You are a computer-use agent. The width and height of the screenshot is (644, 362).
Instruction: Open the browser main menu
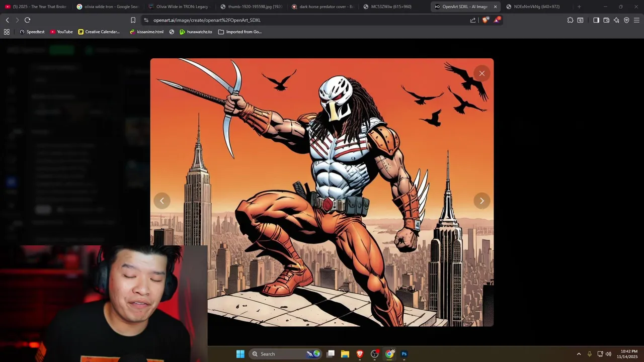(x=636, y=20)
